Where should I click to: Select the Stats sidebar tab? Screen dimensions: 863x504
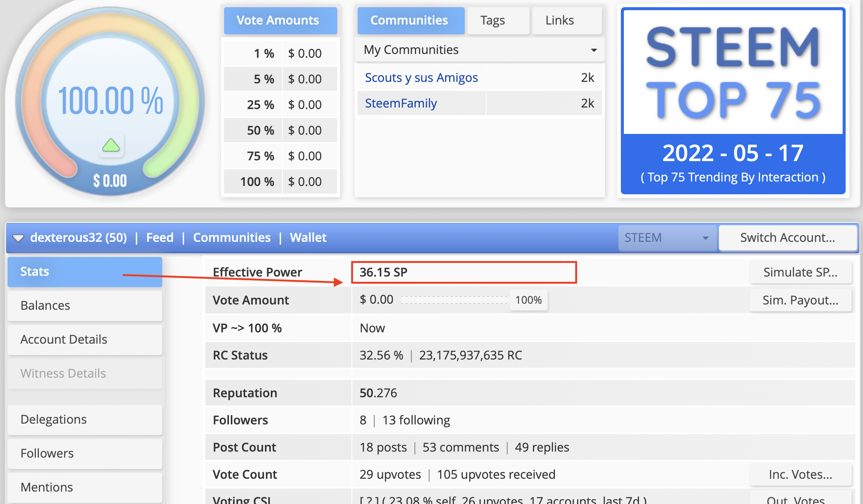coord(85,272)
